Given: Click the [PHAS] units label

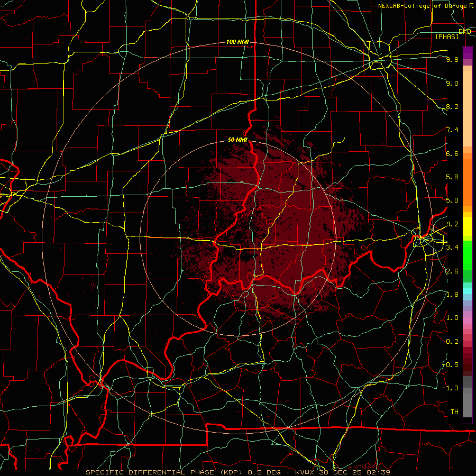Looking at the screenshot, I should [447, 36].
